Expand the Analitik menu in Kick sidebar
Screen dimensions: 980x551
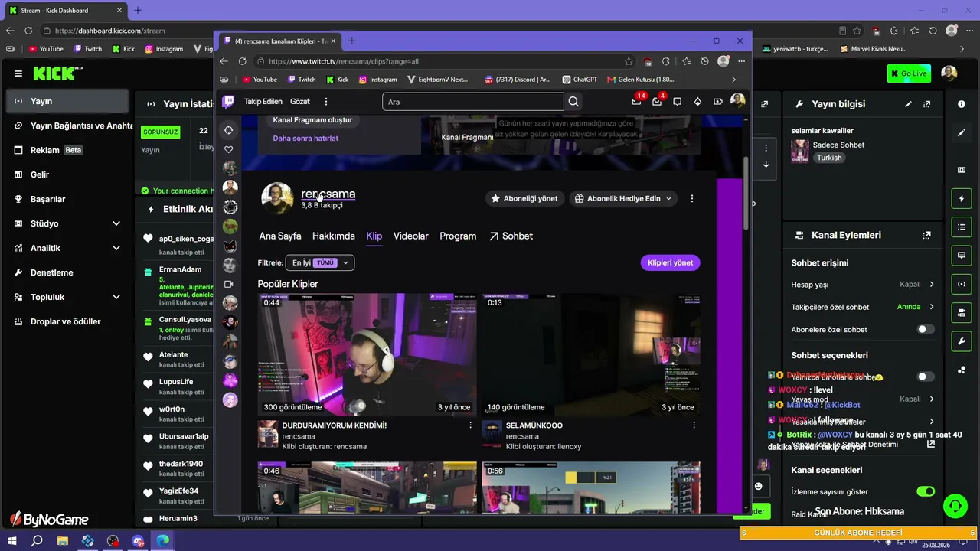pyautogui.click(x=116, y=248)
